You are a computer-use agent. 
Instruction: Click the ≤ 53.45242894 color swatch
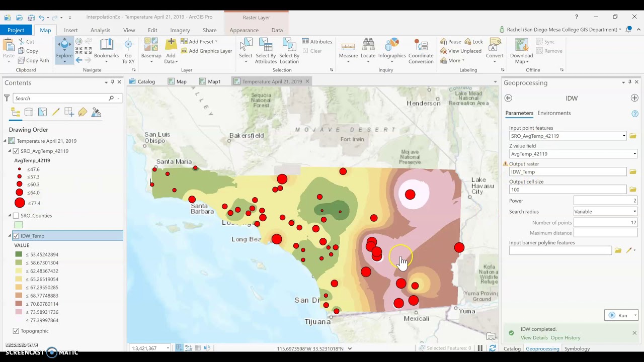pos(19,254)
